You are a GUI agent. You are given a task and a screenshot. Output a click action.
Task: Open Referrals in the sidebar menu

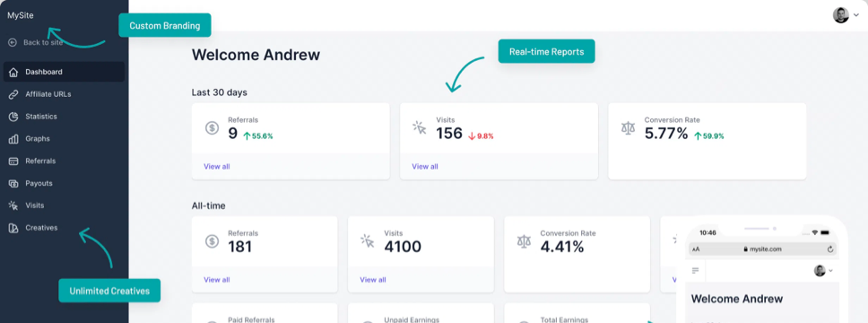[65, 161]
